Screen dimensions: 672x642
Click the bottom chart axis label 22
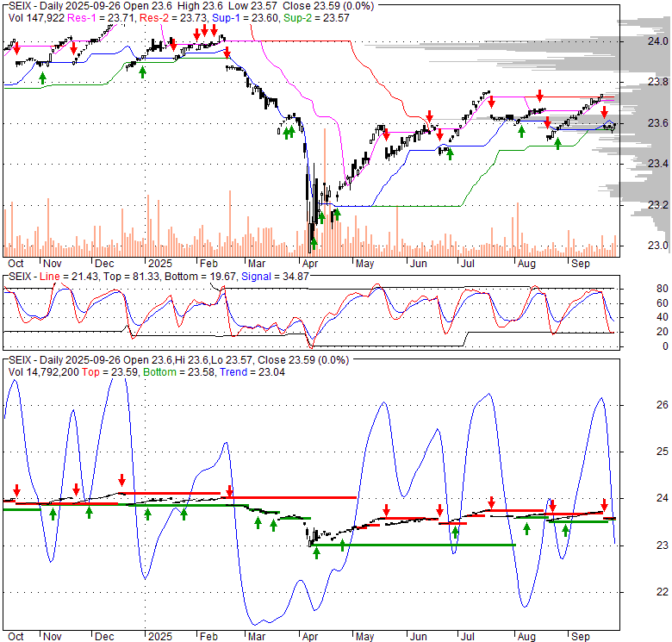663,592
